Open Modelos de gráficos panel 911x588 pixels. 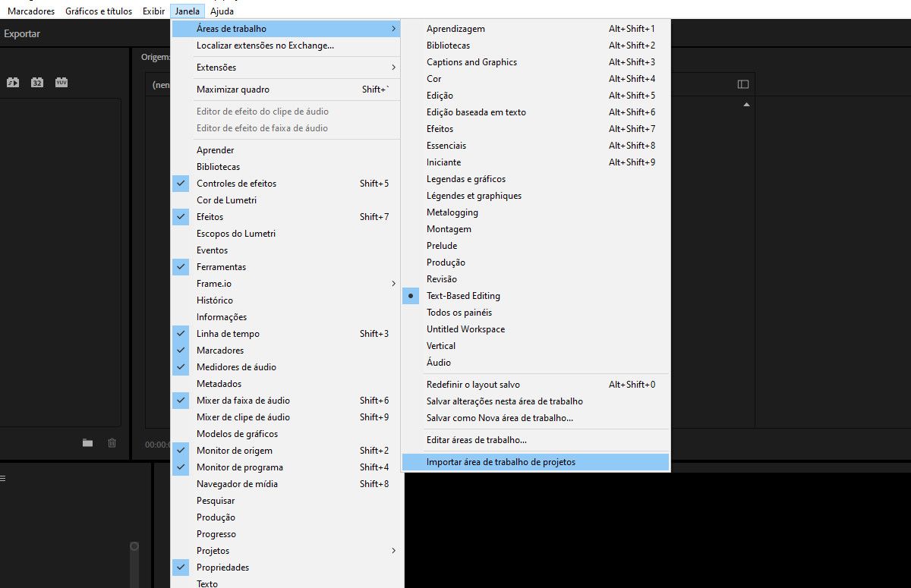point(285,434)
